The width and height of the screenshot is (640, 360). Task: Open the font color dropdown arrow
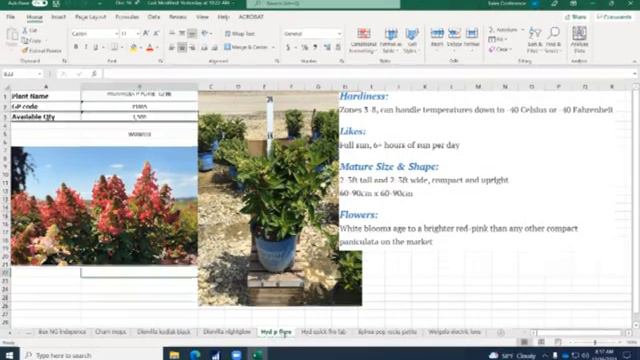point(157,48)
